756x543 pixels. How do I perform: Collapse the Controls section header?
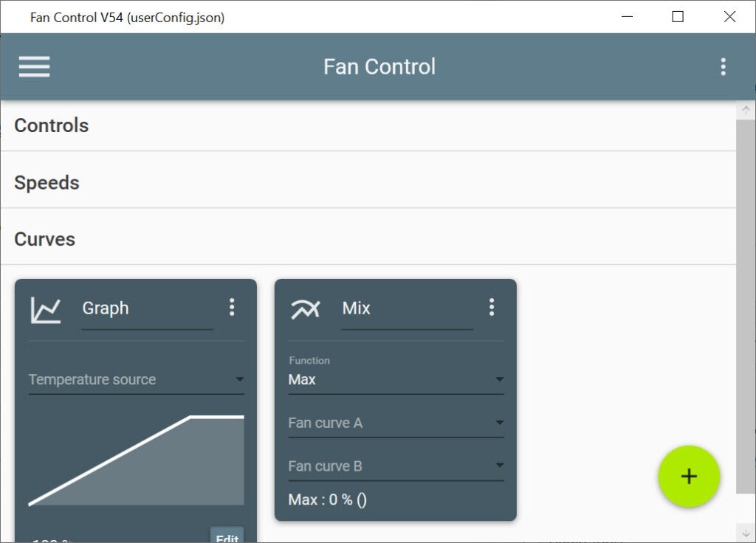pos(368,125)
